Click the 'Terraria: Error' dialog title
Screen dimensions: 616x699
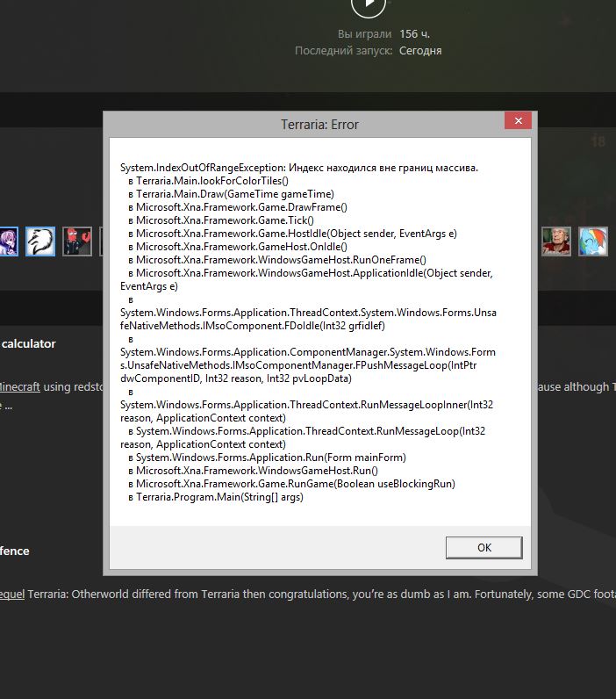click(319, 125)
